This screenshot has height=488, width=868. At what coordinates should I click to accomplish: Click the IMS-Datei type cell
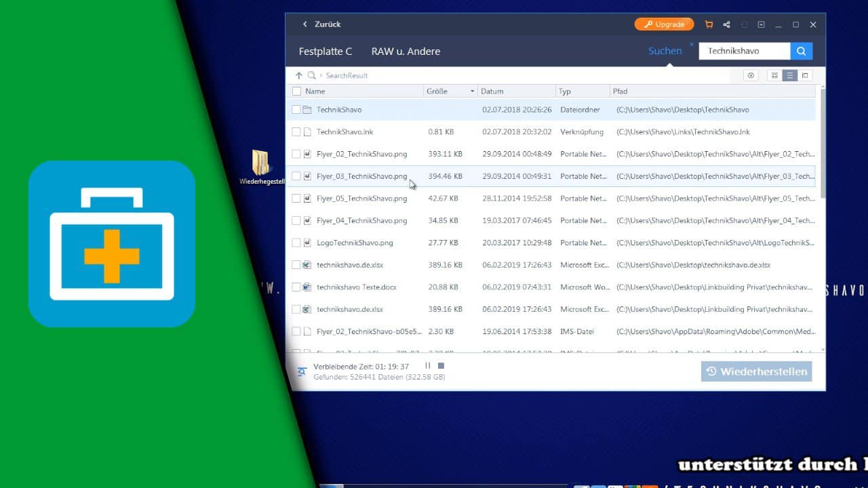coord(578,331)
